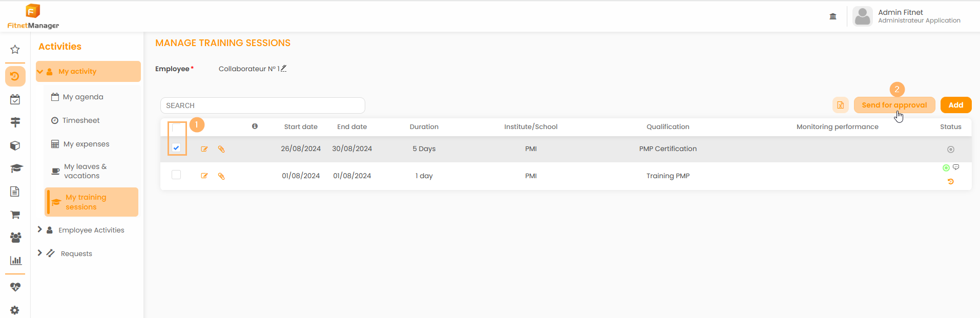Viewport: 980px width, 318px height.
Task: Uncheck the PMP Certification row checkbox
Action: tap(176, 148)
